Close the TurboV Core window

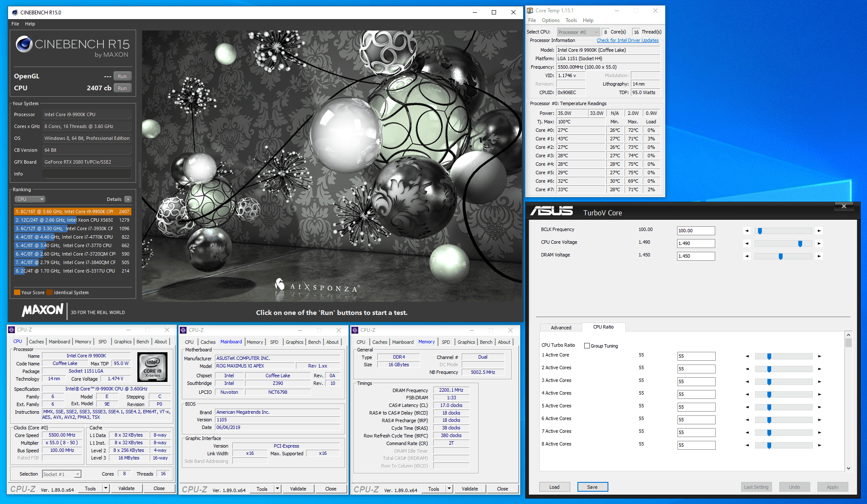(844, 206)
